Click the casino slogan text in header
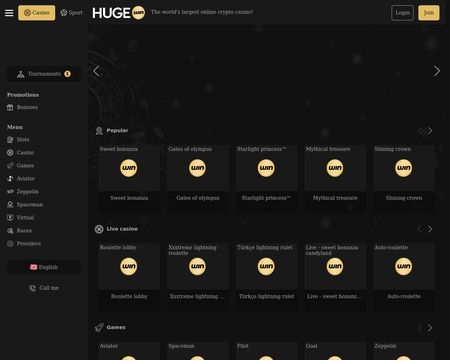Screen dimensions: 450x360 pyautogui.click(x=202, y=12)
